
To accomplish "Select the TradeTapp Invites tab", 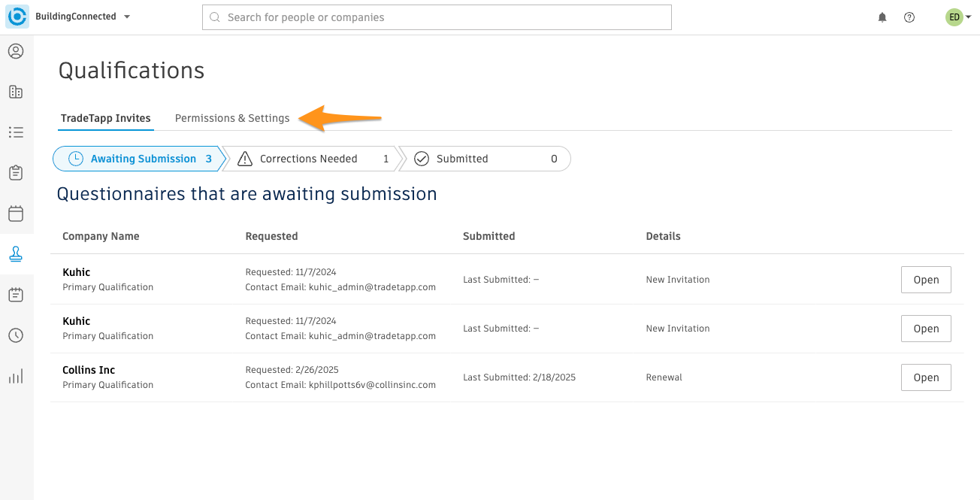I will [106, 118].
